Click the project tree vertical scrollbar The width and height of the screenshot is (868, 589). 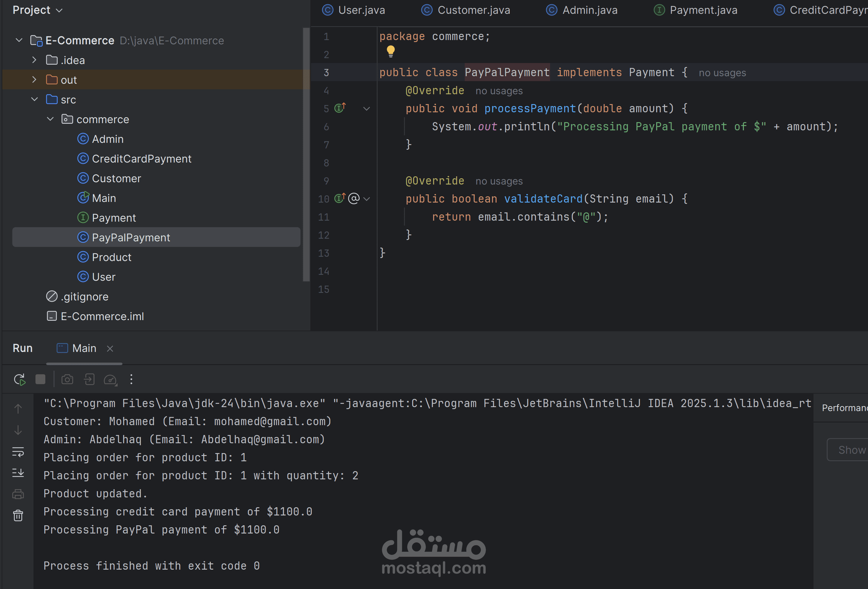click(x=306, y=154)
